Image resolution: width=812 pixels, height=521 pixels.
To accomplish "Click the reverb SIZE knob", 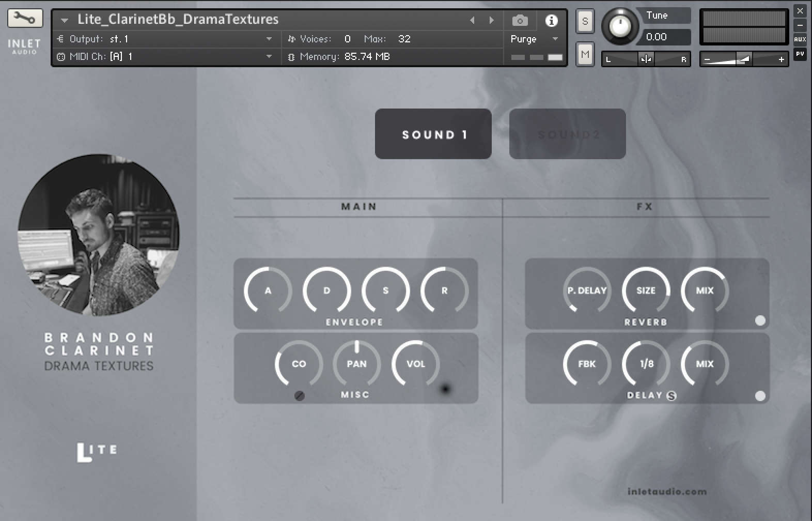I will (x=646, y=290).
